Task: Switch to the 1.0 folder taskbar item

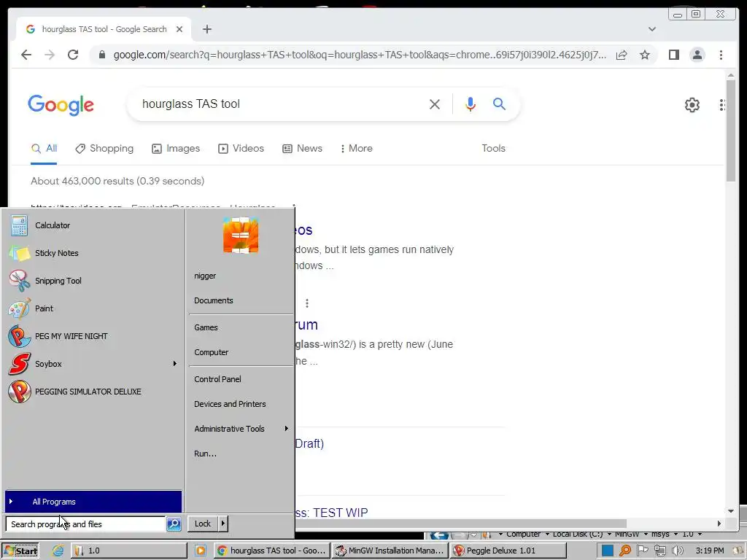Action: pos(130,551)
